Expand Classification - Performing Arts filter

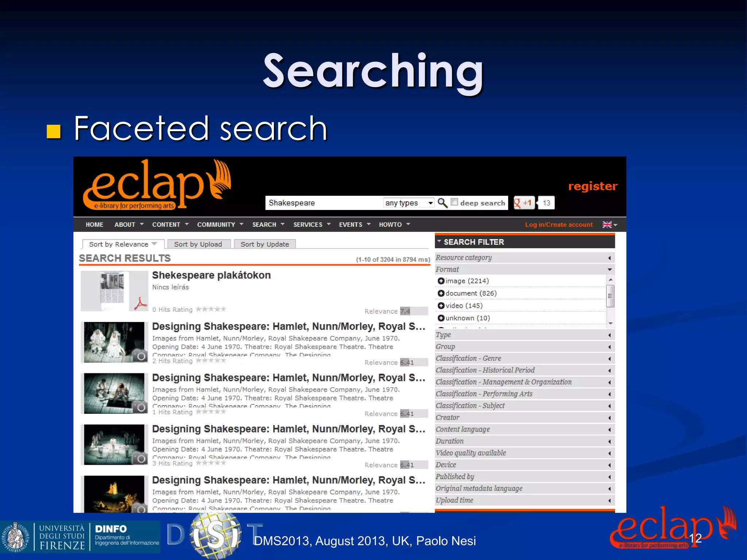click(525, 394)
